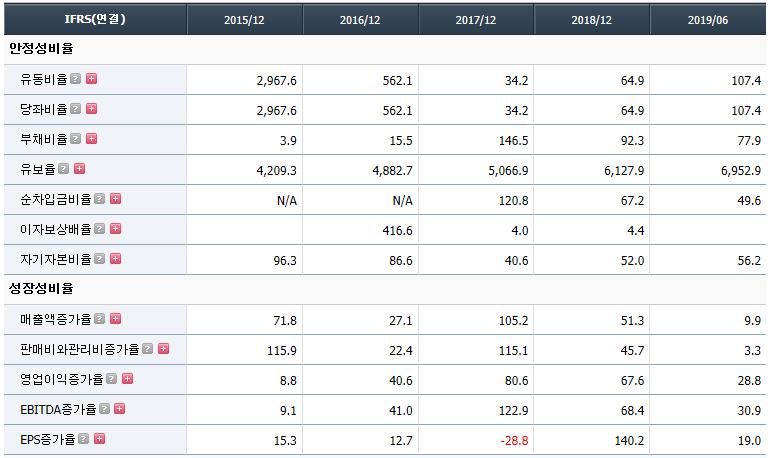This screenshot has height=458, width=774.
Task: Open help icon next to 부채비율
Action: point(76,139)
